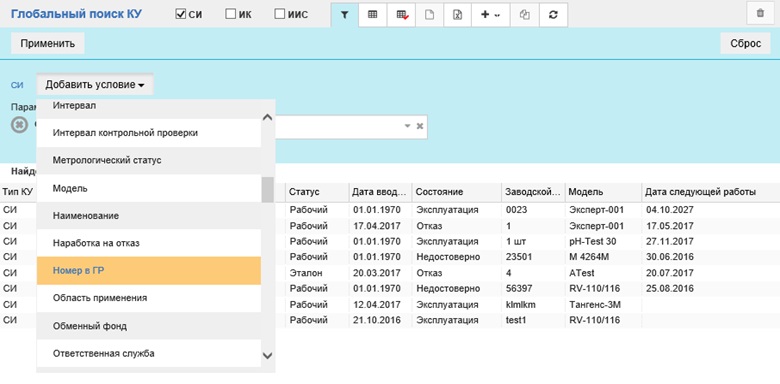This screenshot has width=780, height=384.
Task: Check the ИК checkbox
Action: pyautogui.click(x=230, y=14)
